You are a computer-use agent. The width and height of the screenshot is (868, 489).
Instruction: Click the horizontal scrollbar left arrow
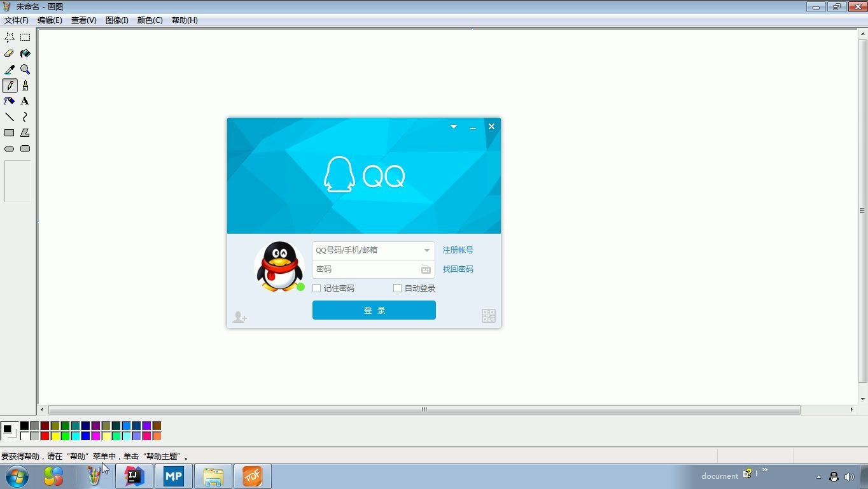click(x=43, y=409)
